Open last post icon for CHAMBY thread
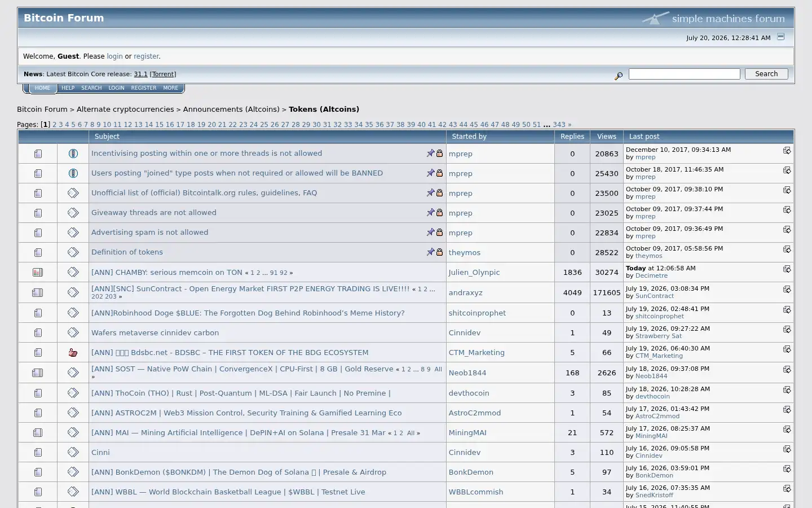This screenshot has width=812, height=508. pyautogui.click(x=787, y=269)
